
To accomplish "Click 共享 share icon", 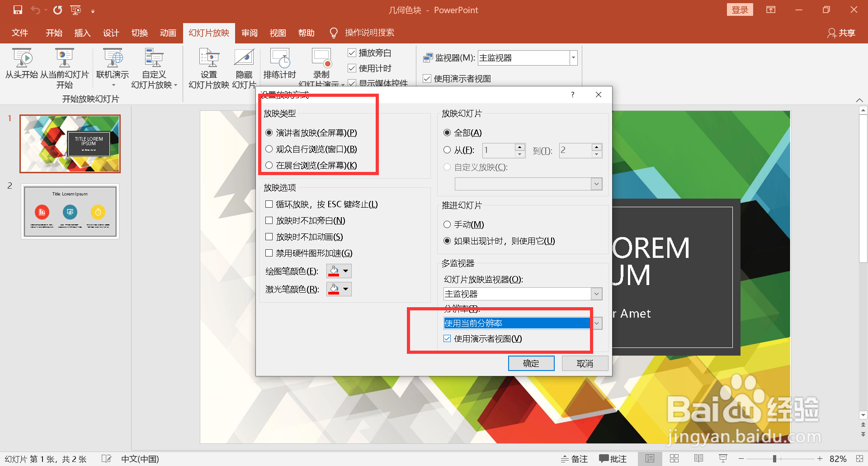I will 841,33.
